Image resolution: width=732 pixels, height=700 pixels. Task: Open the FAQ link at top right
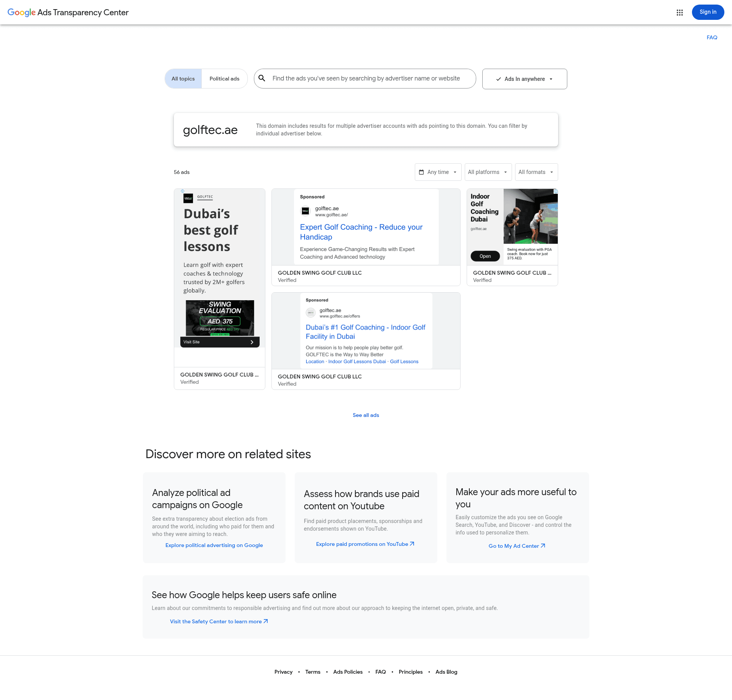(712, 37)
